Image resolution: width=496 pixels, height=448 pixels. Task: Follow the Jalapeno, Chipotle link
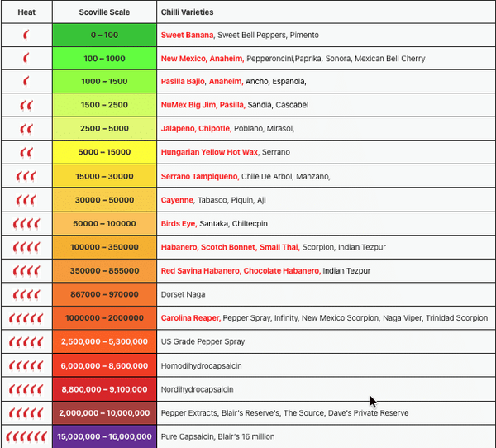pos(196,128)
